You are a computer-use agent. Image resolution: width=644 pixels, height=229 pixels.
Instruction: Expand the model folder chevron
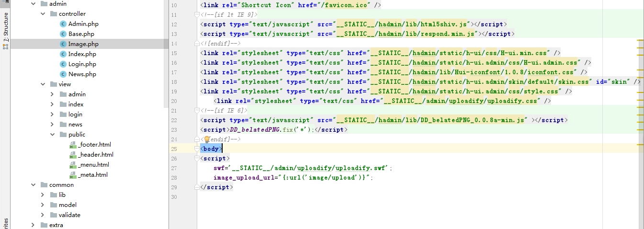(43, 205)
